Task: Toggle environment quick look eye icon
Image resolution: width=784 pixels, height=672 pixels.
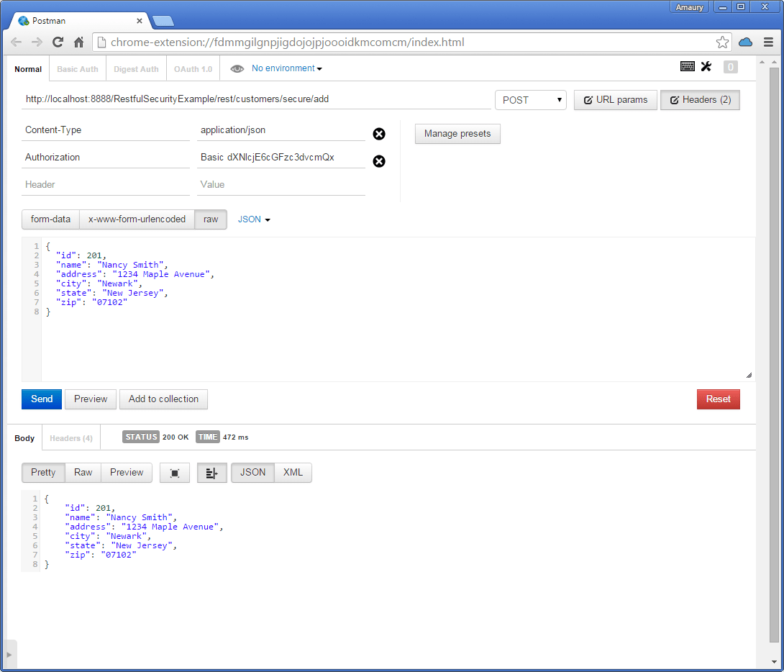Action: (x=237, y=68)
